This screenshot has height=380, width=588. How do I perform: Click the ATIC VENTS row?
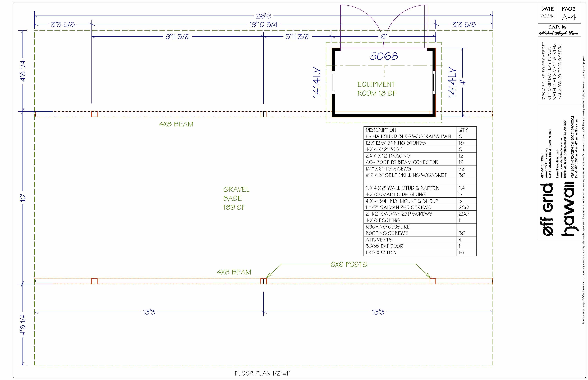pos(420,240)
